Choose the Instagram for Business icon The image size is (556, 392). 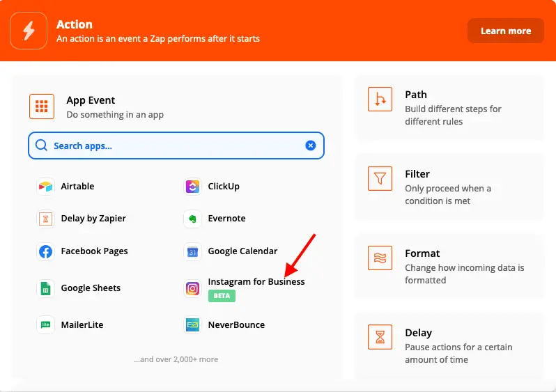192,288
